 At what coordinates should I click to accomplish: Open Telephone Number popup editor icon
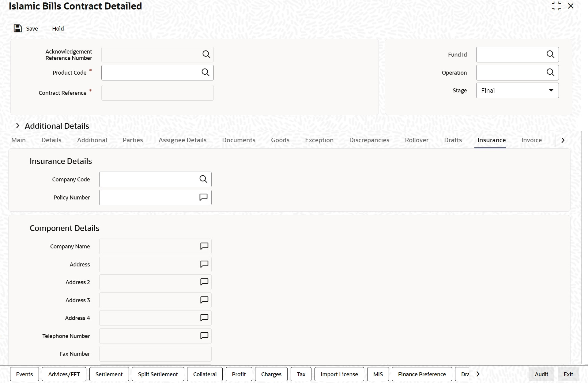(x=204, y=336)
